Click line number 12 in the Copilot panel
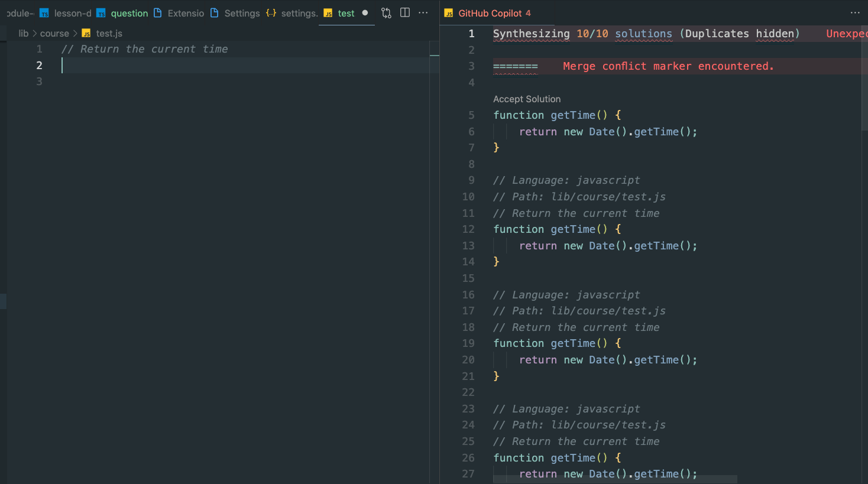Viewport: 868px width, 484px height. click(468, 229)
